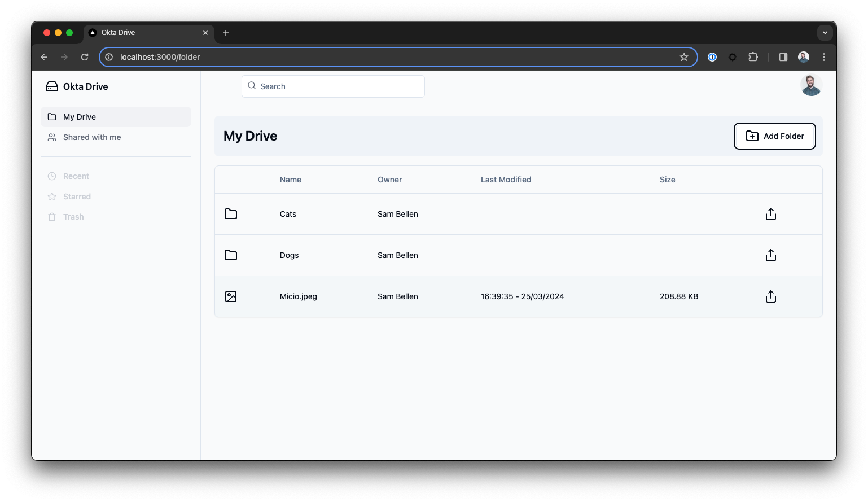Click the Dogs folder icon
The image size is (868, 502).
[231, 255]
